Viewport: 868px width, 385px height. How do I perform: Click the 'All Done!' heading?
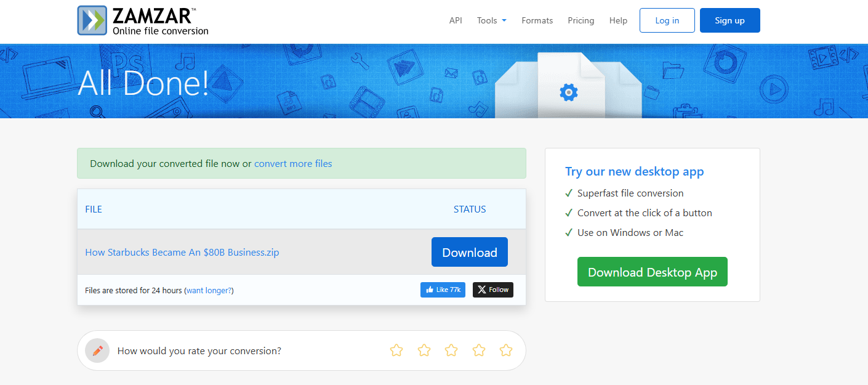coord(143,83)
